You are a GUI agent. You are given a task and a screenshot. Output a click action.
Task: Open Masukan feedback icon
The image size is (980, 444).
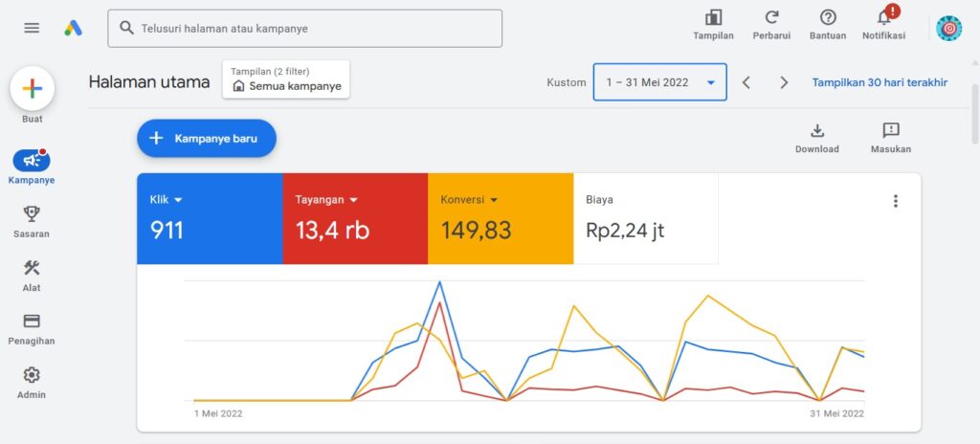point(890,131)
